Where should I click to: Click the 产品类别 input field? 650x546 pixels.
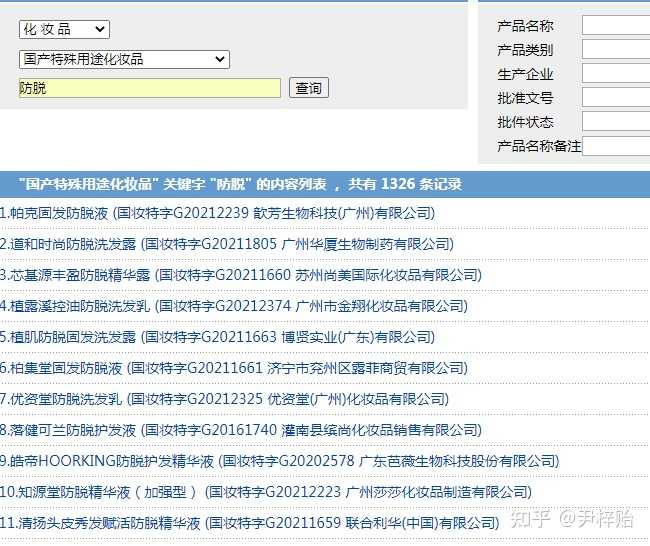tap(616, 50)
